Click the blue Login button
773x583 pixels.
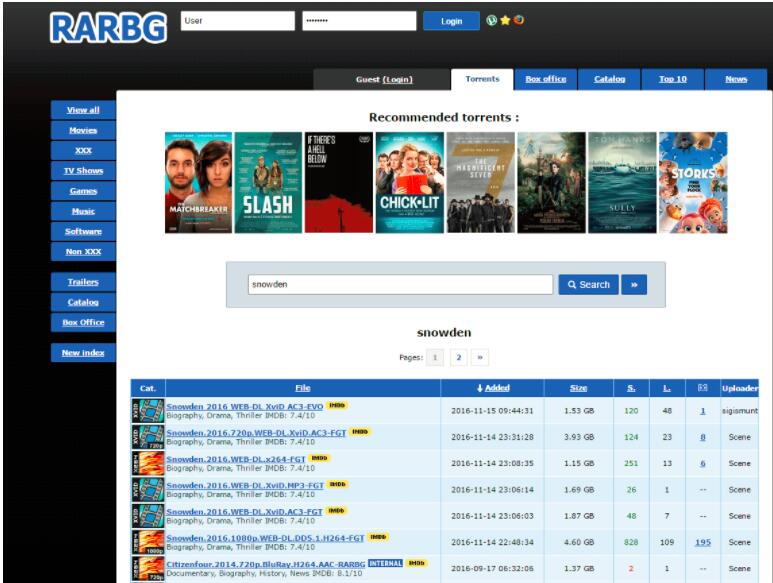pos(451,21)
